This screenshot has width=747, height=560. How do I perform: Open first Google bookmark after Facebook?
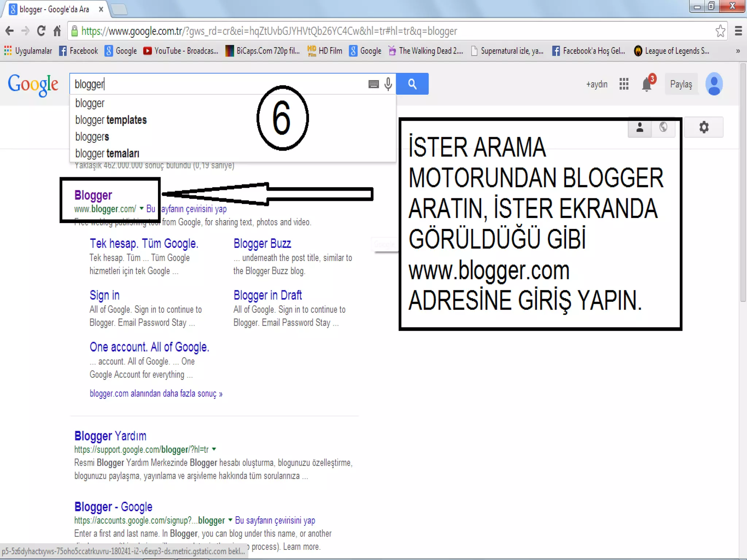click(x=121, y=51)
